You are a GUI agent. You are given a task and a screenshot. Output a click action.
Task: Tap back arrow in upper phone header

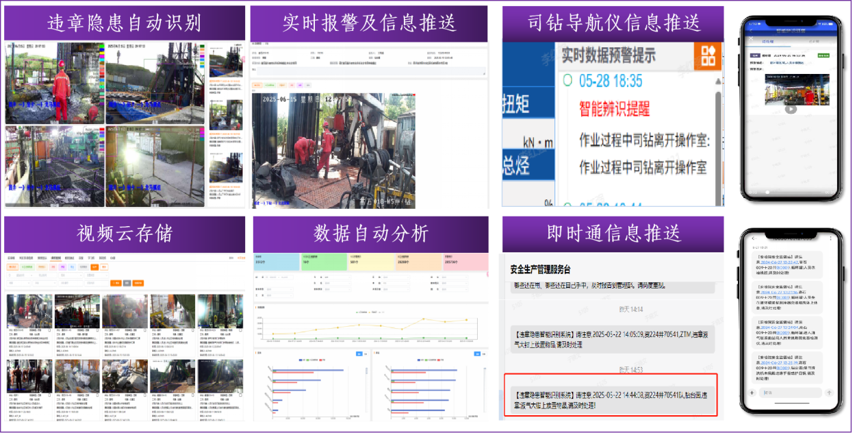click(752, 32)
